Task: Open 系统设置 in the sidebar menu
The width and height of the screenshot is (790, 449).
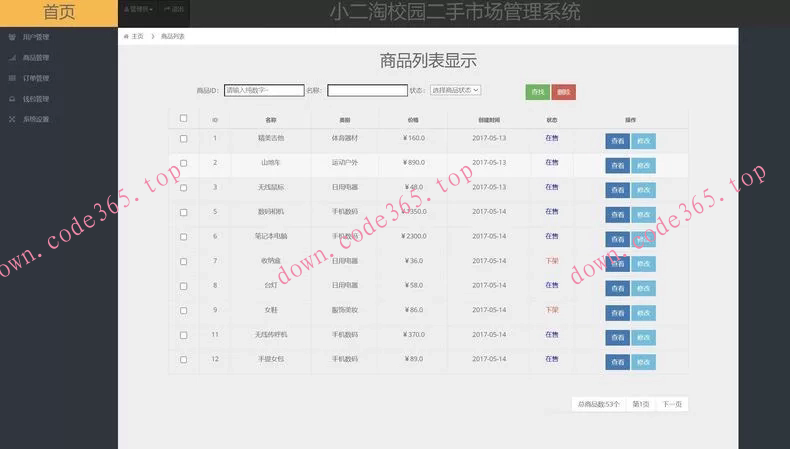Action: [36, 119]
